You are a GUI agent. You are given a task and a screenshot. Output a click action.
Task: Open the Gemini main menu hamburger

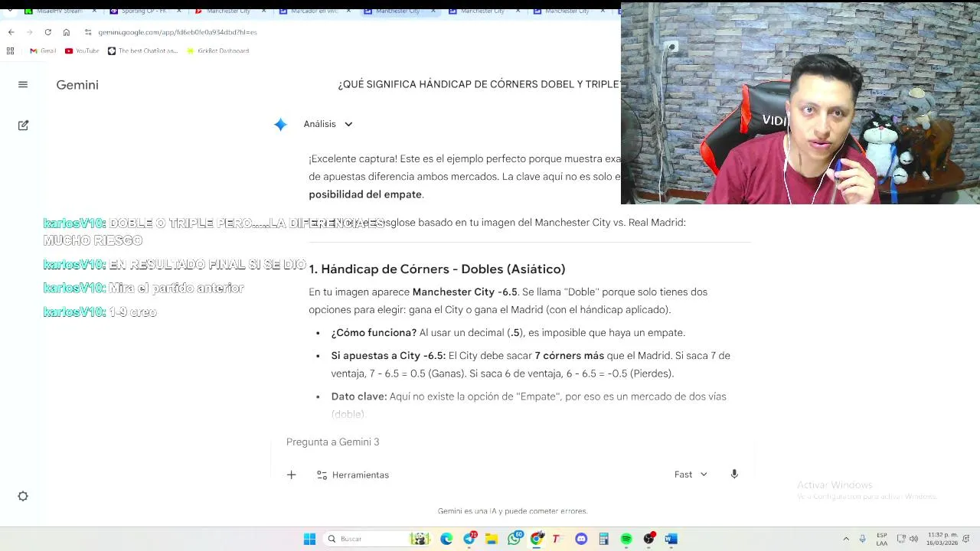tap(23, 85)
